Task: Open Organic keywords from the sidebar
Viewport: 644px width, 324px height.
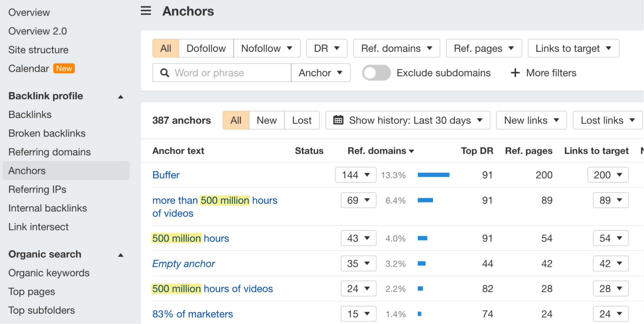Action: (x=49, y=273)
